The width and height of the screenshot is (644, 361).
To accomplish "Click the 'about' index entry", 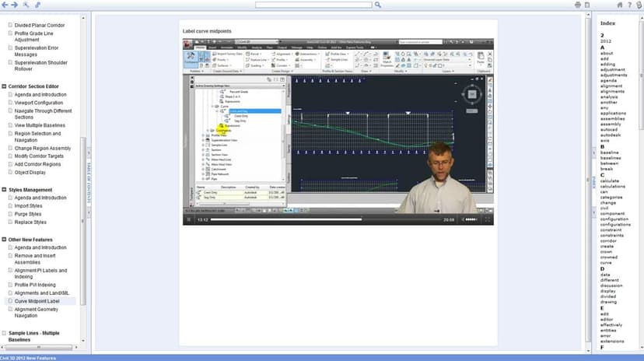I will click(x=607, y=54).
